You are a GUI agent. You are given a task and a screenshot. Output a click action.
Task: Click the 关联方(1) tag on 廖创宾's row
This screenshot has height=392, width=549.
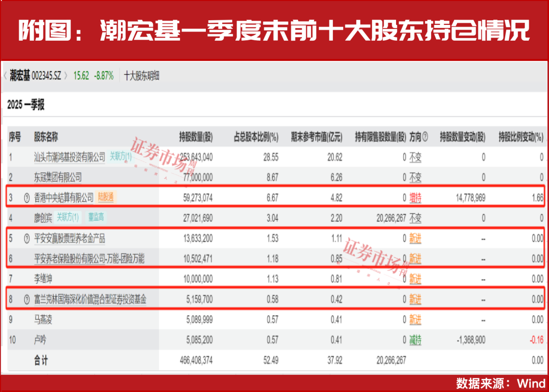click(x=68, y=218)
